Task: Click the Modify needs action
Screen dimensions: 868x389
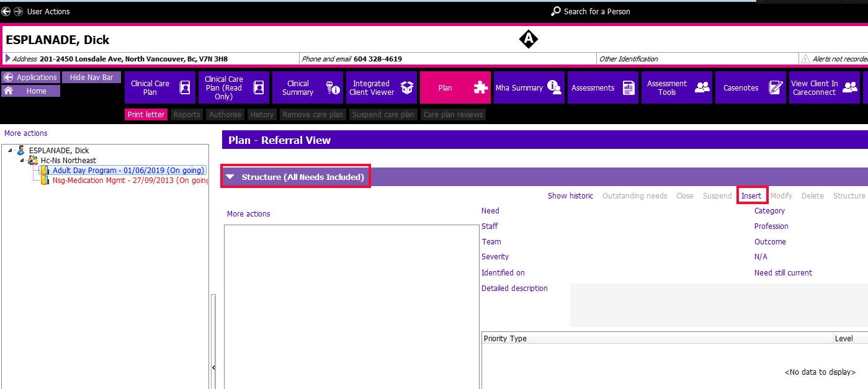Action: click(781, 196)
